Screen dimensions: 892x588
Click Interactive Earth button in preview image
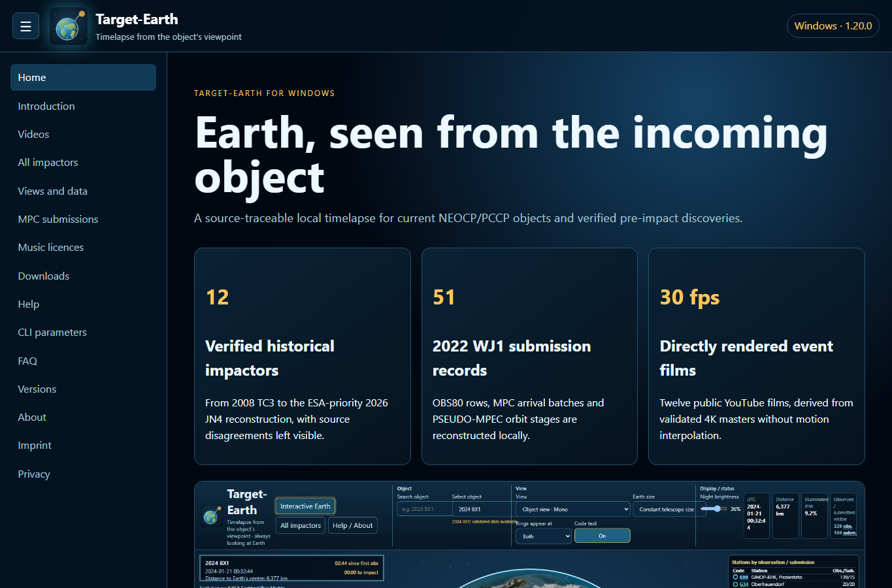click(x=305, y=506)
